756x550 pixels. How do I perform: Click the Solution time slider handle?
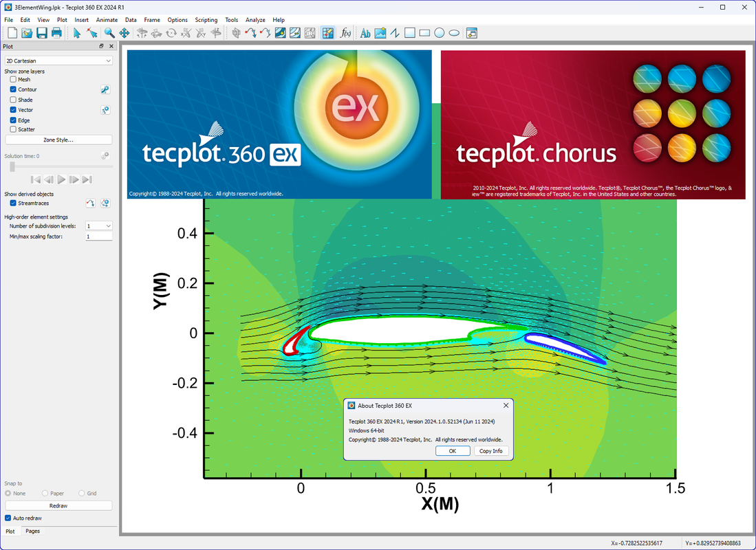pos(12,167)
